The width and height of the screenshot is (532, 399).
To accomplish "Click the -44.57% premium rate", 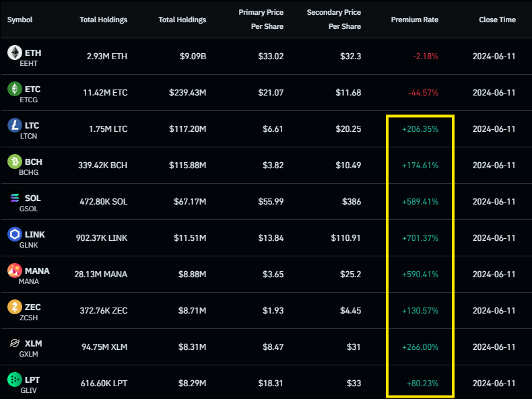I will [x=423, y=93].
